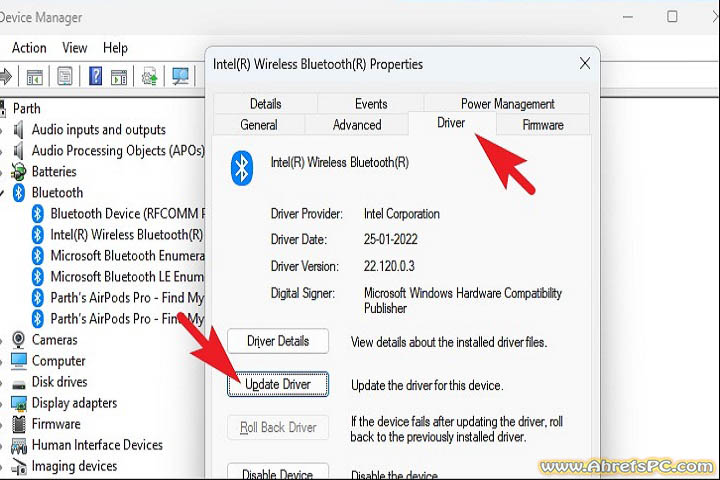Viewport: 720px width, 480px height.
Task: Open the Help menu
Action: tap(115, 48)
